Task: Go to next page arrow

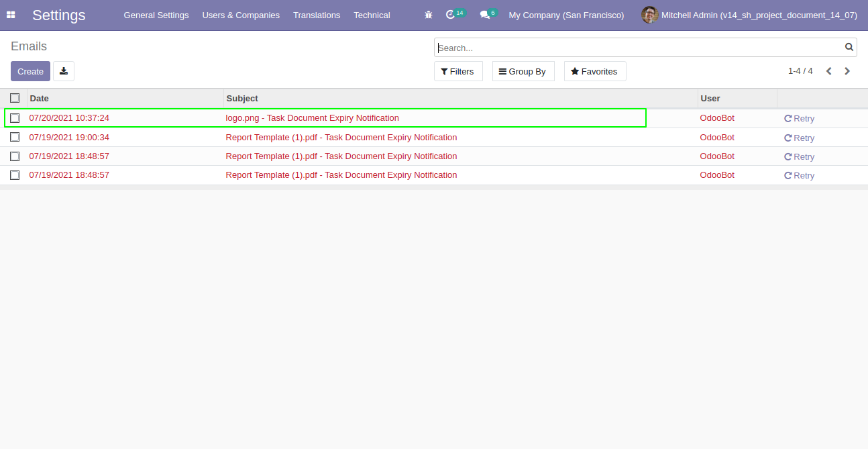Action: coord(847,71)
